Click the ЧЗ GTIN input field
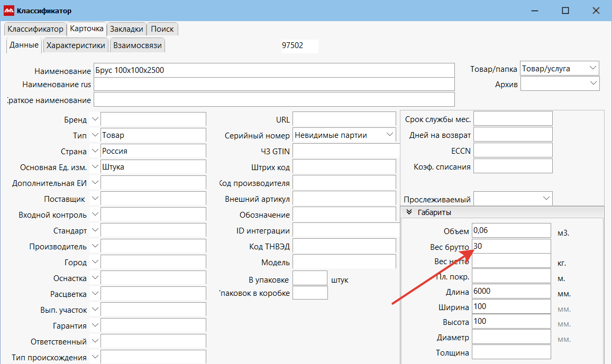 pos(346,151)
